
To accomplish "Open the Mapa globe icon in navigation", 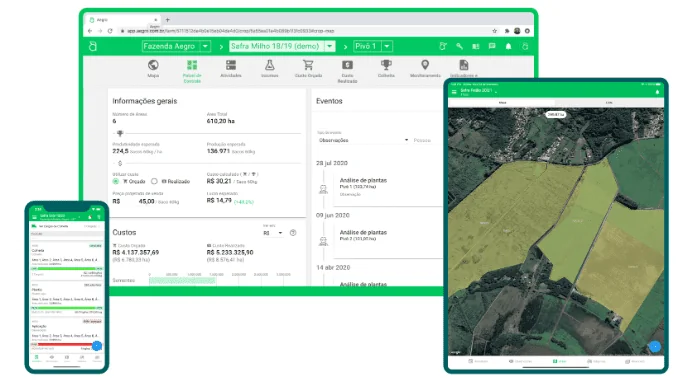I will tap(153, 65).
